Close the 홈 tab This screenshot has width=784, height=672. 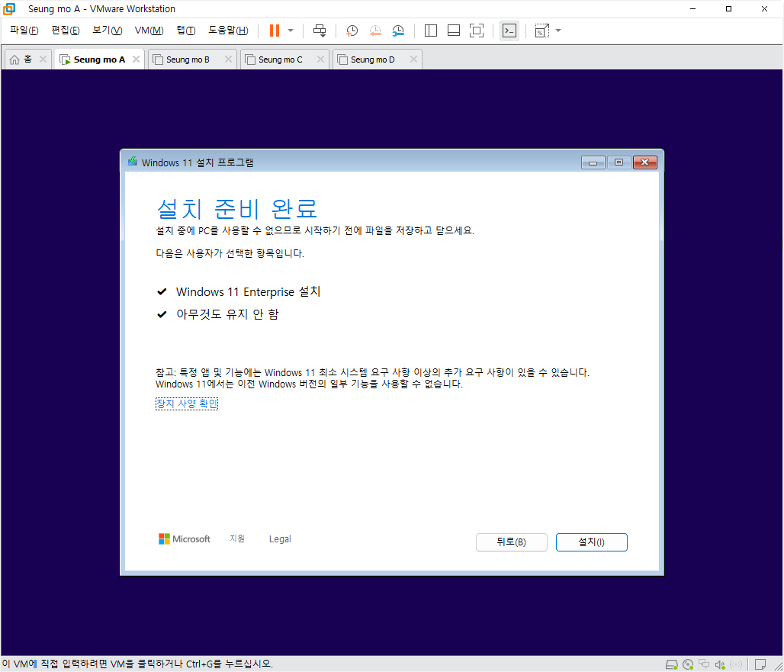43,59
